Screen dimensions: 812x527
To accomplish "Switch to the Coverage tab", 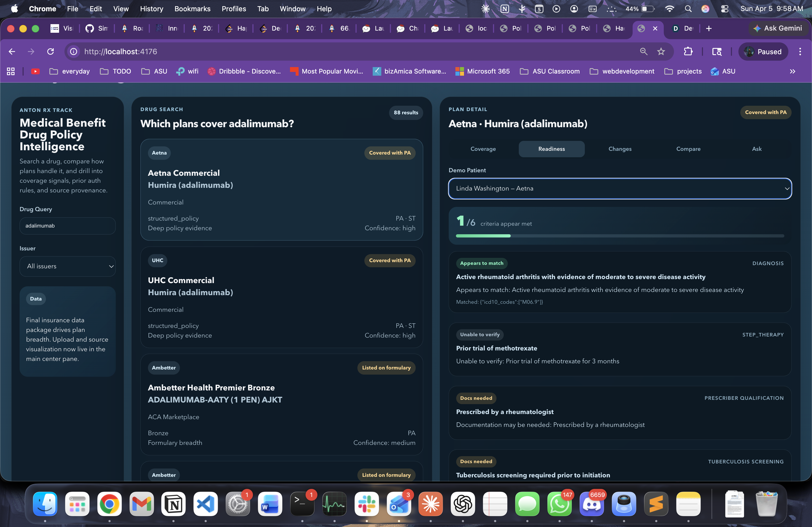I will pyautogui.click(x=483, y=149).
